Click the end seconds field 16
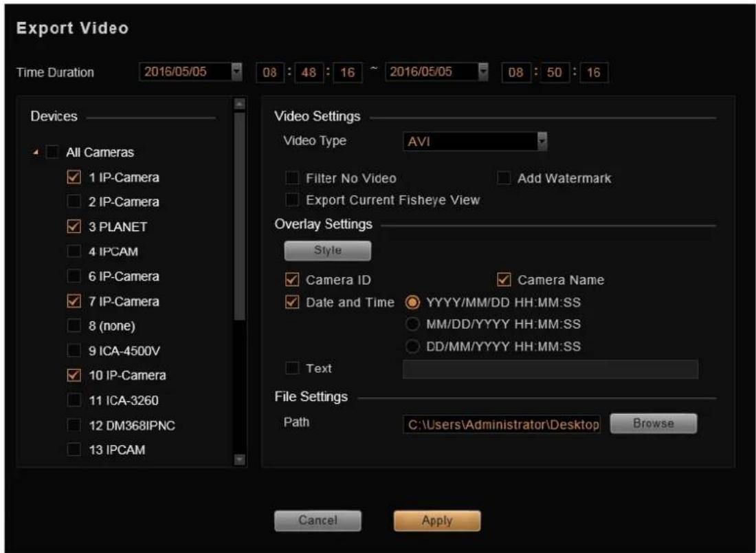 click(x=594, y=72)
